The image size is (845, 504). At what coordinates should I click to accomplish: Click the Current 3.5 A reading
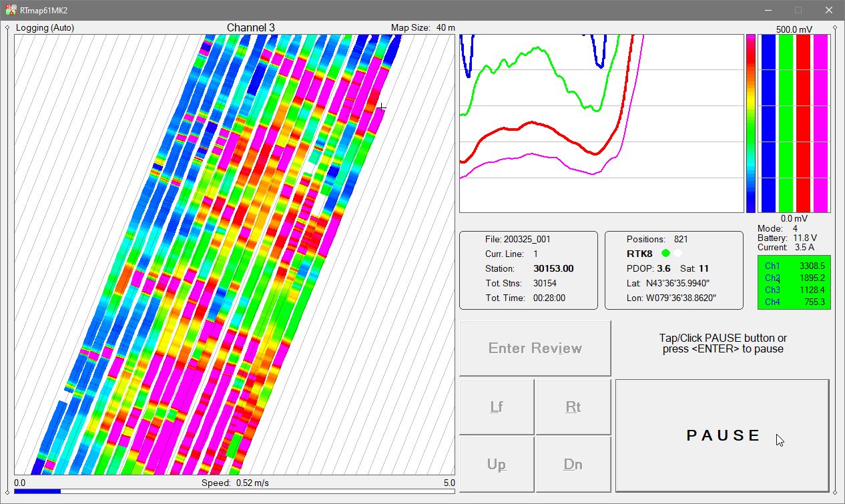(787, 247)
